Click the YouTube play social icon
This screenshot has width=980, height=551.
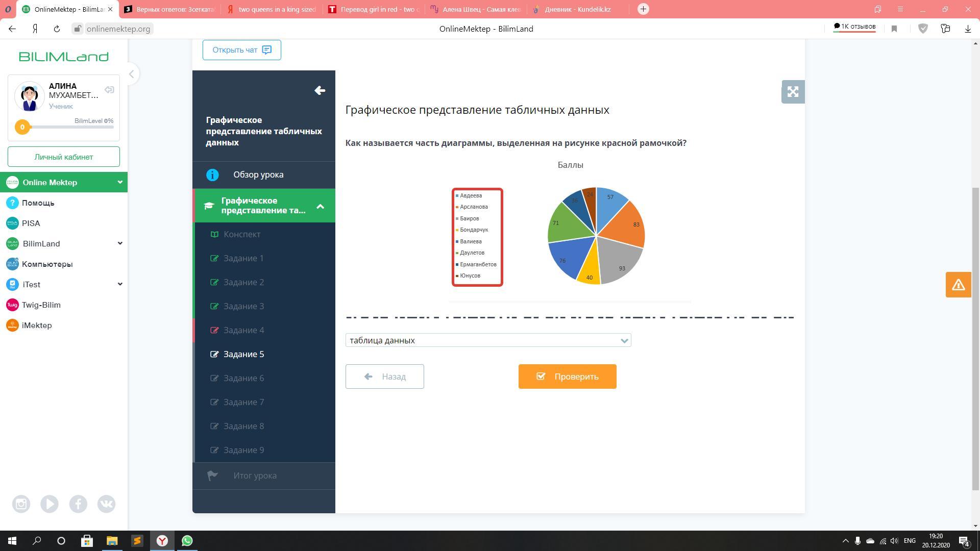pos(50,504)
